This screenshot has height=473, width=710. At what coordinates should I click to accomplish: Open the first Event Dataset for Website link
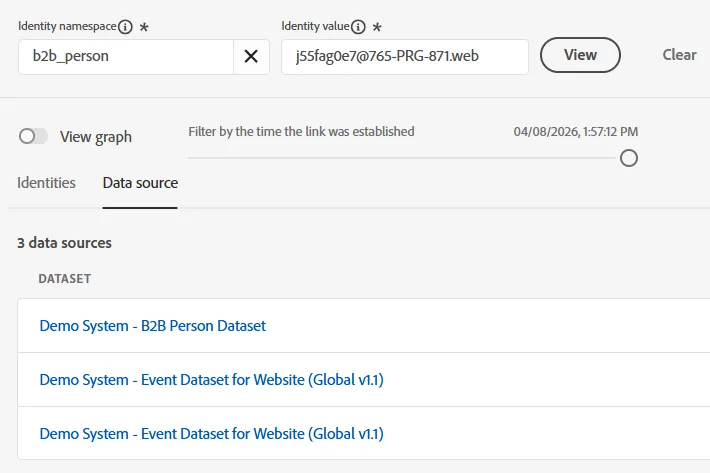tap(211, 380)
